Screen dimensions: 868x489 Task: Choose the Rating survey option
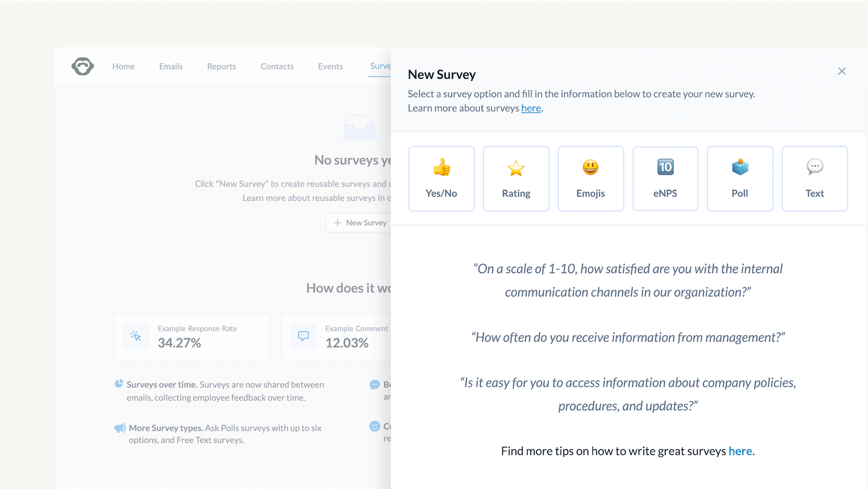pos(516,179)
